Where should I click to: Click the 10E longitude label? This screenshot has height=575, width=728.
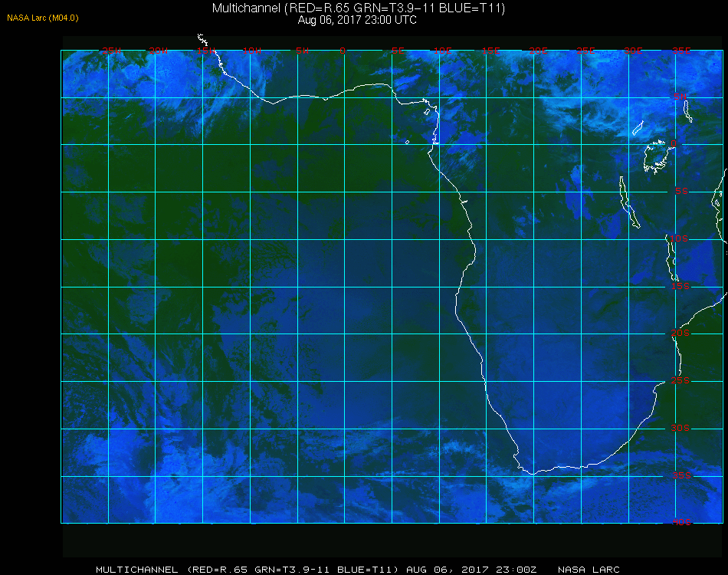(442, 51)
